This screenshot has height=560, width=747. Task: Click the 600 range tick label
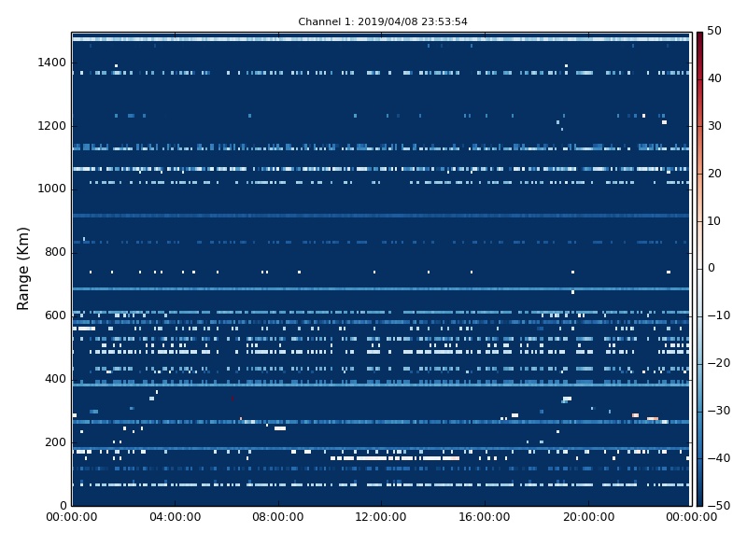[55, 315]
